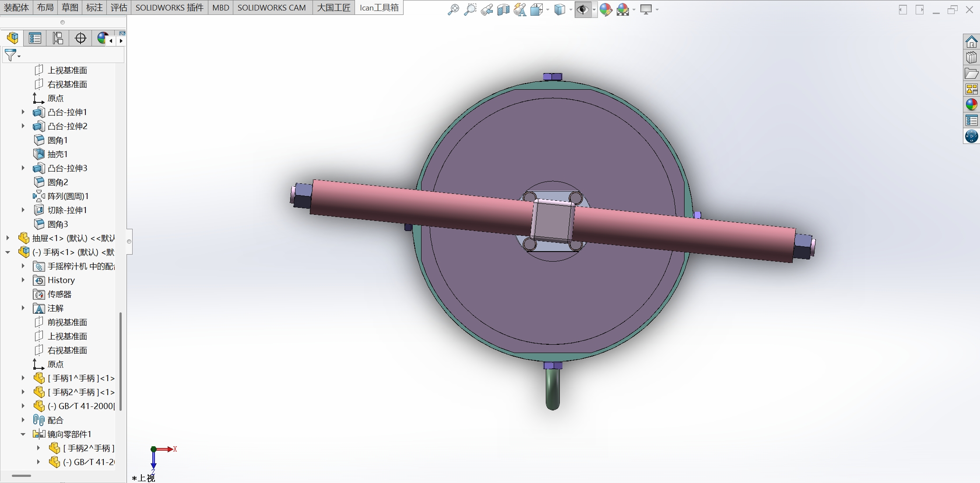Expand the 凸台-拉伸1 feature
This screenshot has height=483, width=980.
23,112
